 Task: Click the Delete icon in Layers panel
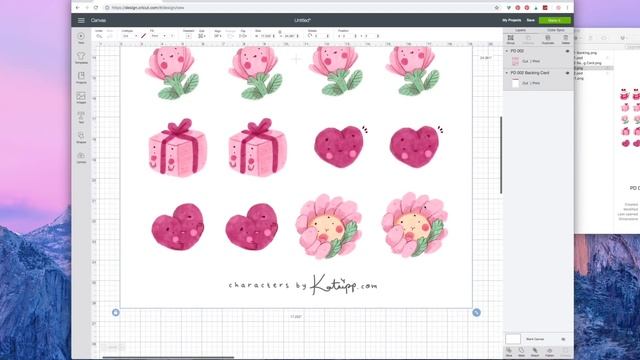pos(566,39)
